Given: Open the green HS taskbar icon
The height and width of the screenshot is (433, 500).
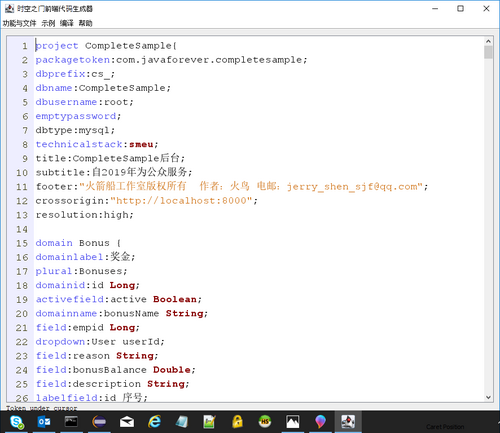Looking at the screenshot, I should pyautogui.click(x=265, y=422).
